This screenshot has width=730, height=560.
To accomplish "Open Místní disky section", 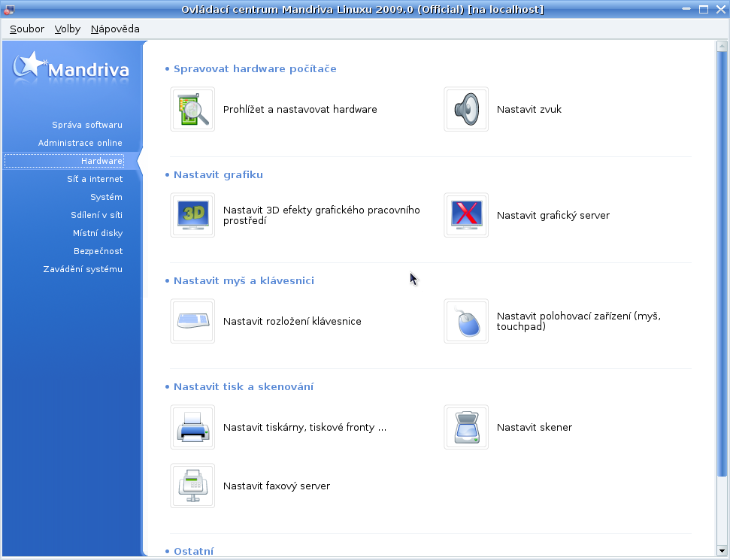I will (98, 233).
